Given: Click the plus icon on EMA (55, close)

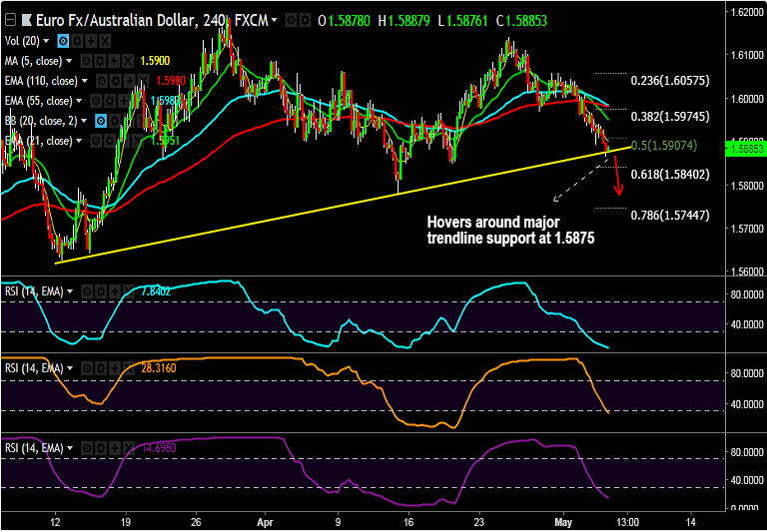Looking at the screenshot, I should [124, 101].
